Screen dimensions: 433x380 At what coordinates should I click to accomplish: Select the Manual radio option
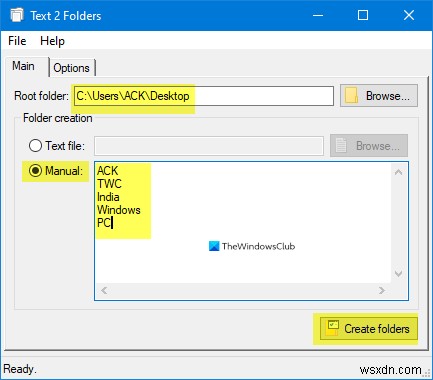(x=55, y=171)
